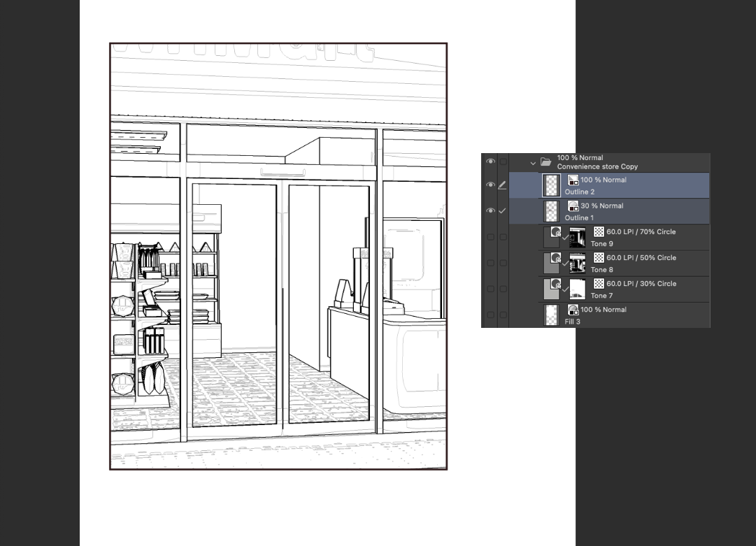The height and width of the screenshot is (546, 756).
Task: Uncheck the selection checkmark on Outline 1
Action: click(502, 210)
